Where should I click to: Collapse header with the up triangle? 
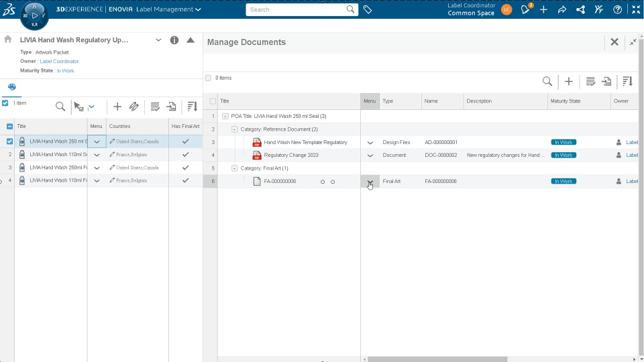190,40
